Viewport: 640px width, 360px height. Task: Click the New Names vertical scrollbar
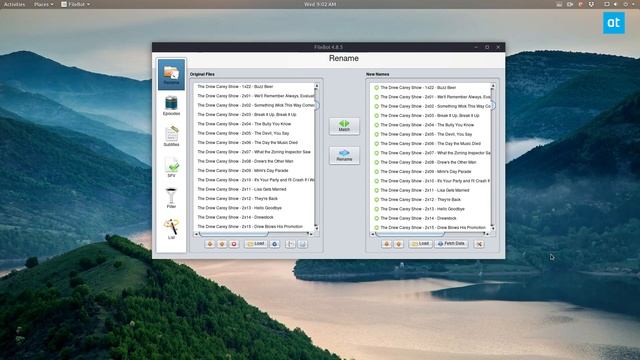click(493, 157)
